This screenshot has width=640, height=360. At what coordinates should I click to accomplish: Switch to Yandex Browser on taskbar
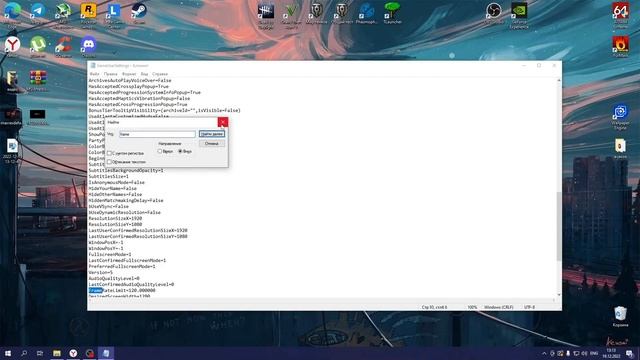pos(73,353)
